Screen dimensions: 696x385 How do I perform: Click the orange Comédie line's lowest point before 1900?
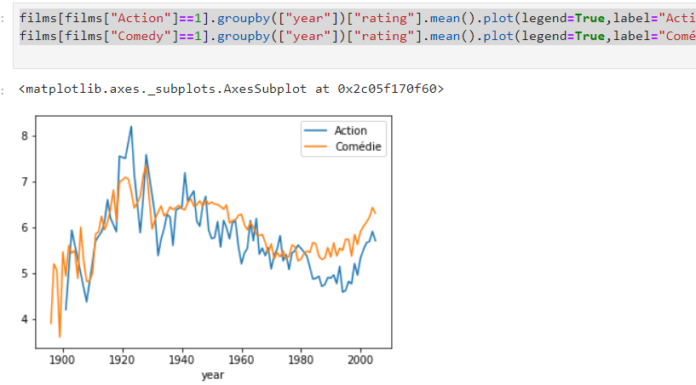59,337
